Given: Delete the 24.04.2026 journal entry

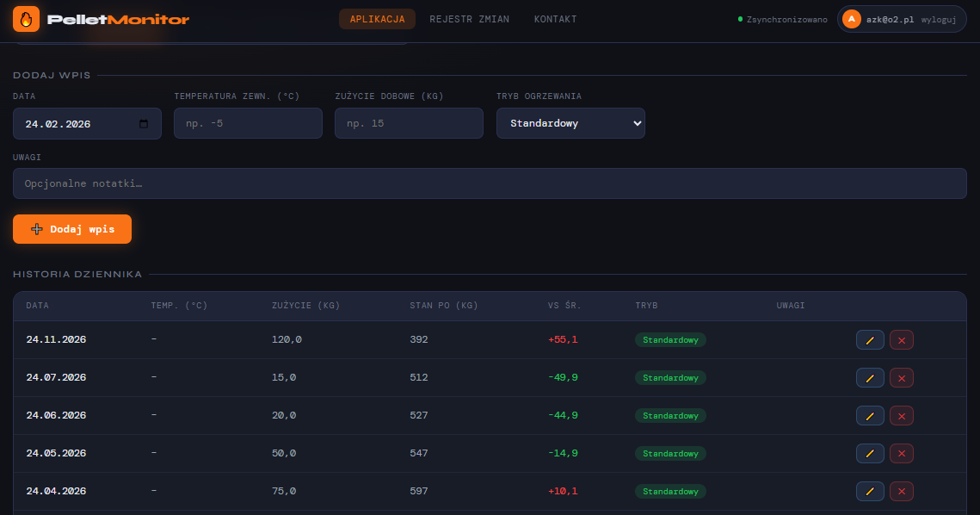Looking at the screenshot, I should tap(902, 492).
